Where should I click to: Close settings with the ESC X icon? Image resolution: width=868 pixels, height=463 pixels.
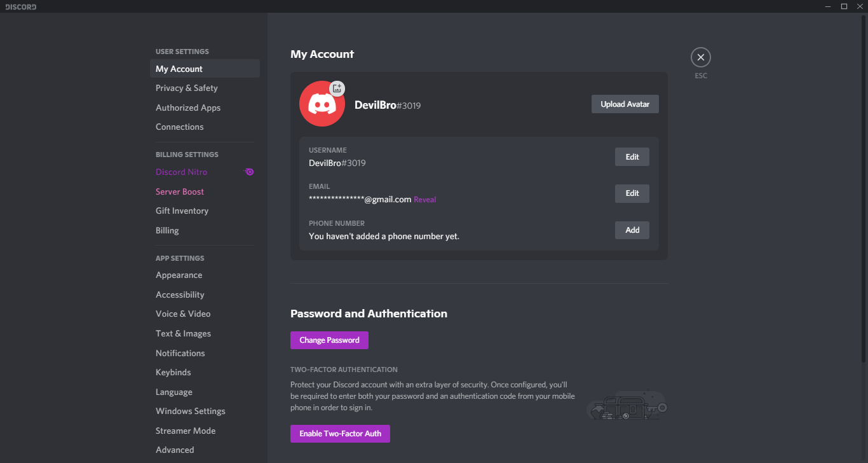click(x=700, y=57)
